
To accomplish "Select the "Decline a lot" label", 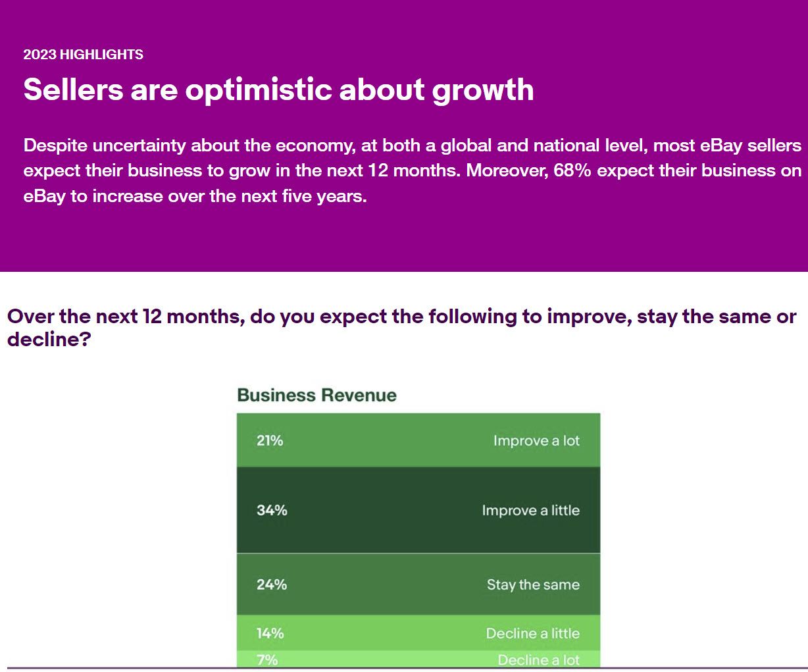I will click(538, 659).
